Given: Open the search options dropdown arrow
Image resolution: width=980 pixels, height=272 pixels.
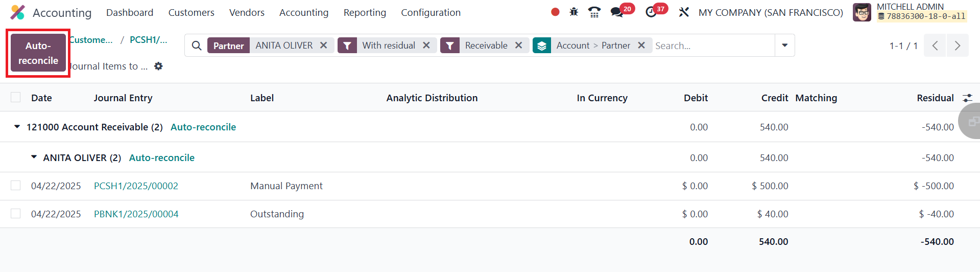Looking at the screenshot, I should point(784,46).
